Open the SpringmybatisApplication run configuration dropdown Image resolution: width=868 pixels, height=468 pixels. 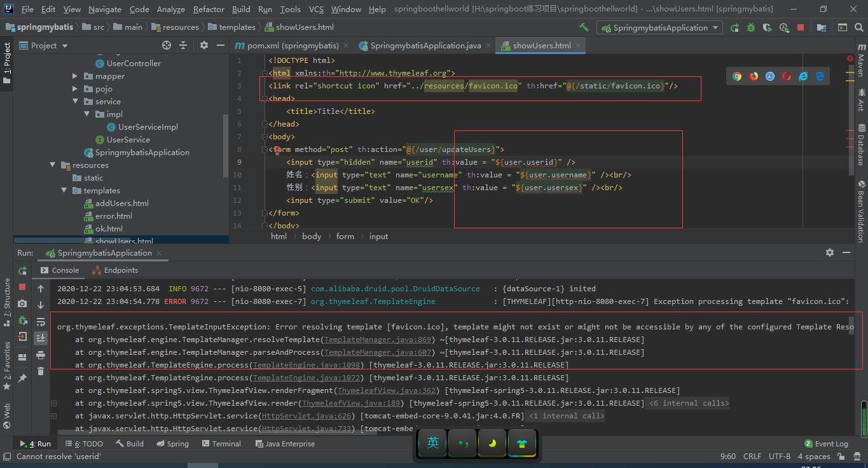659,27
